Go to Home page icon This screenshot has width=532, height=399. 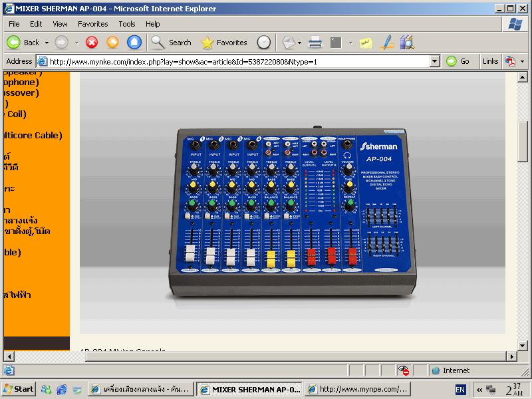[134, 43]
